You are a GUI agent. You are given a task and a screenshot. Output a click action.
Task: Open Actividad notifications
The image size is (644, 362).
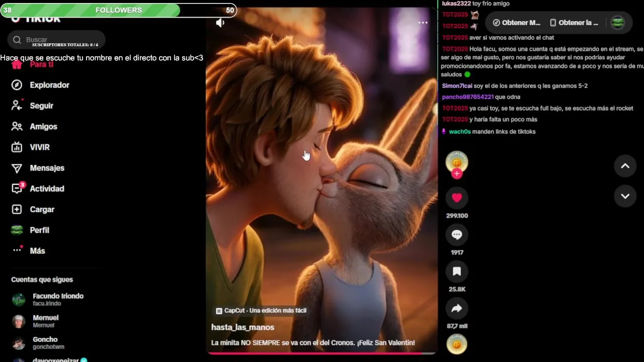(x=47, y=189)
